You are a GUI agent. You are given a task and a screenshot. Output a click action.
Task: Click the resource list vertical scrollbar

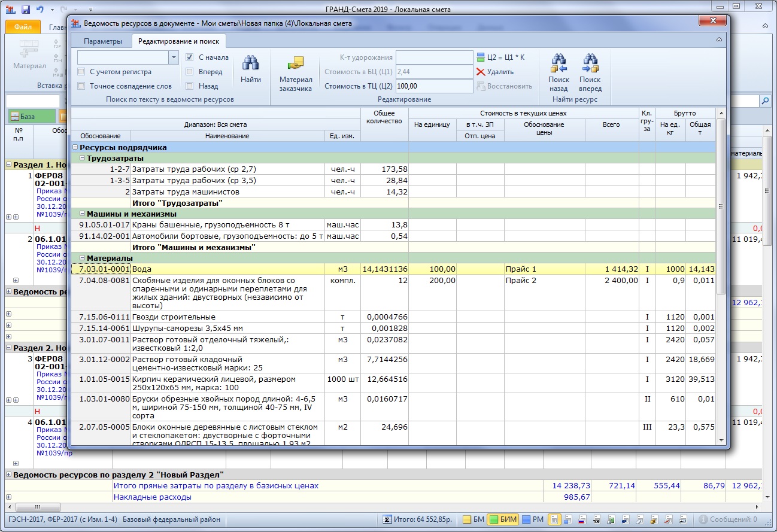pos(721,206)
